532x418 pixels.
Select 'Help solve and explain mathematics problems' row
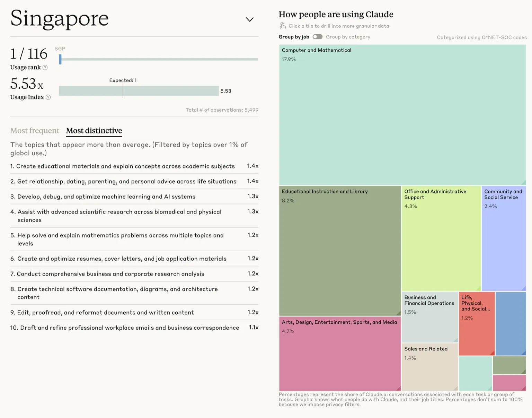(134, 240)
